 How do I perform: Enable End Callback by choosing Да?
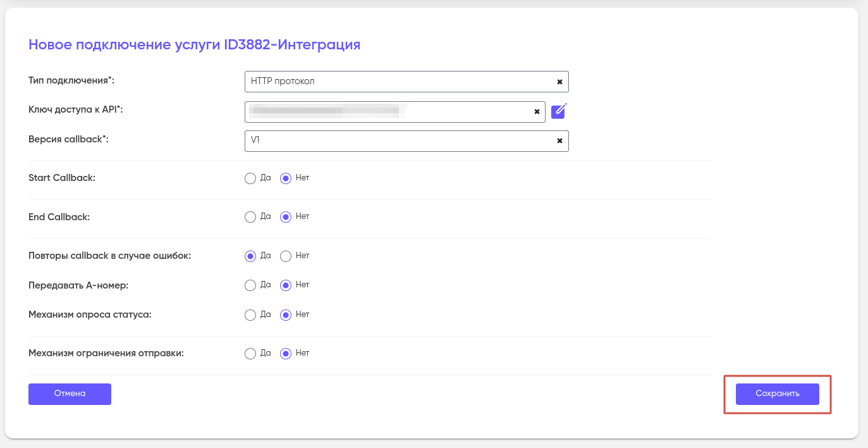pos(250,217)
